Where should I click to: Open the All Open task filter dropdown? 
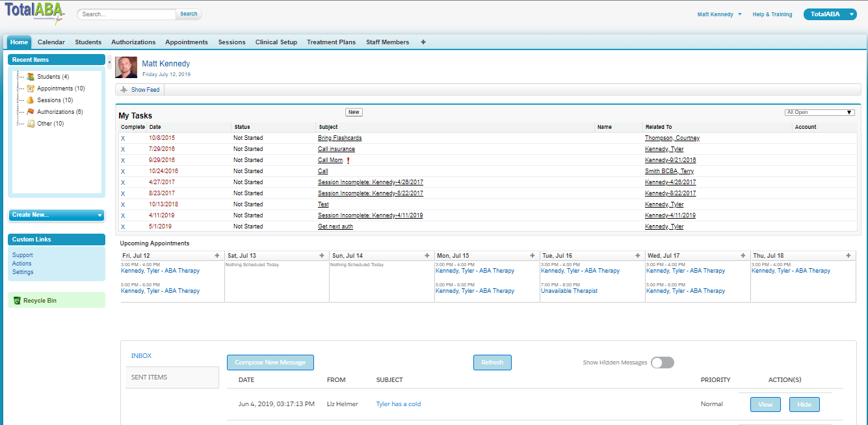click(x=819, y=113)
